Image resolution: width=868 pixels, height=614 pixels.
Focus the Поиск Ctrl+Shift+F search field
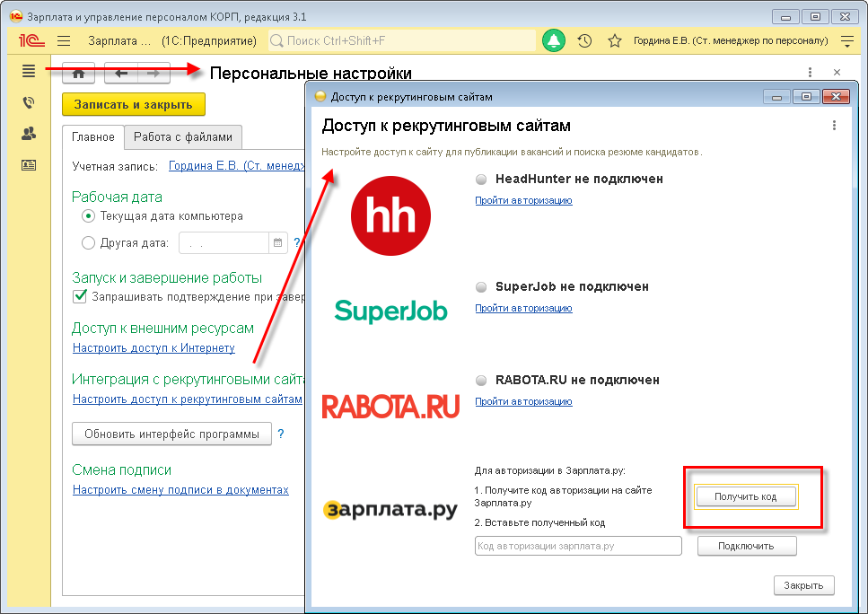point(402,41)
